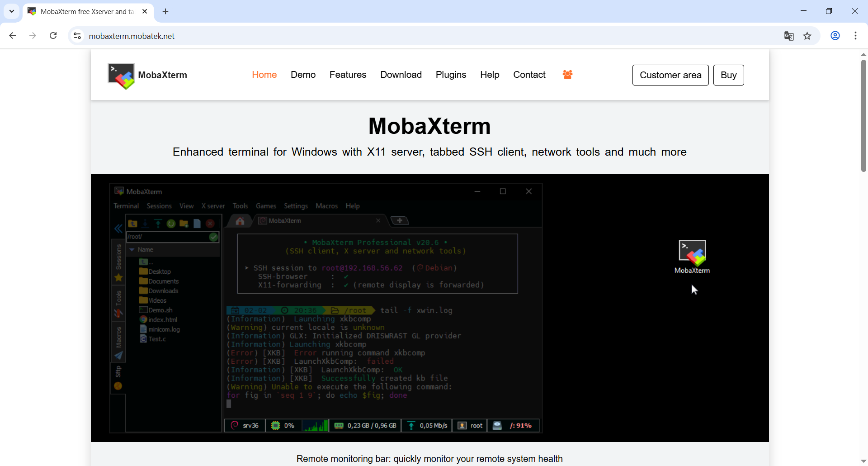
Task: Open the Help page
Action: tap(490, 75)
